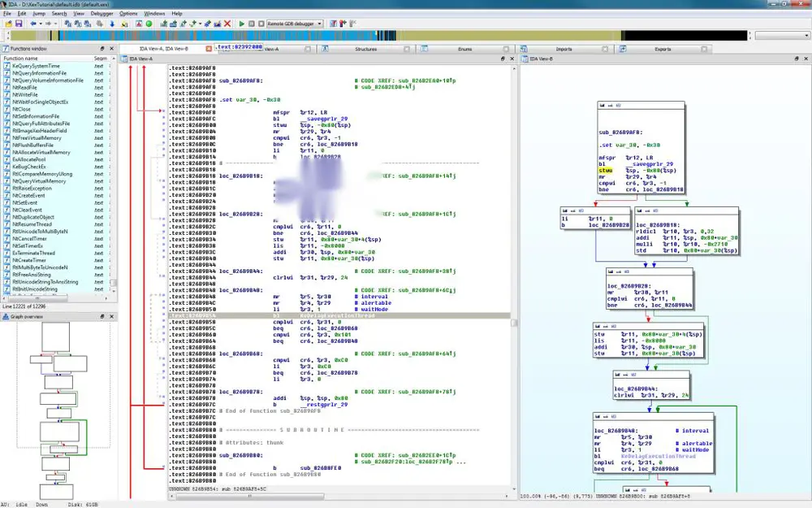Screen dimensions: 812x508
Task: Click the green circle toolbar icon
Action: tap(149, 24)
